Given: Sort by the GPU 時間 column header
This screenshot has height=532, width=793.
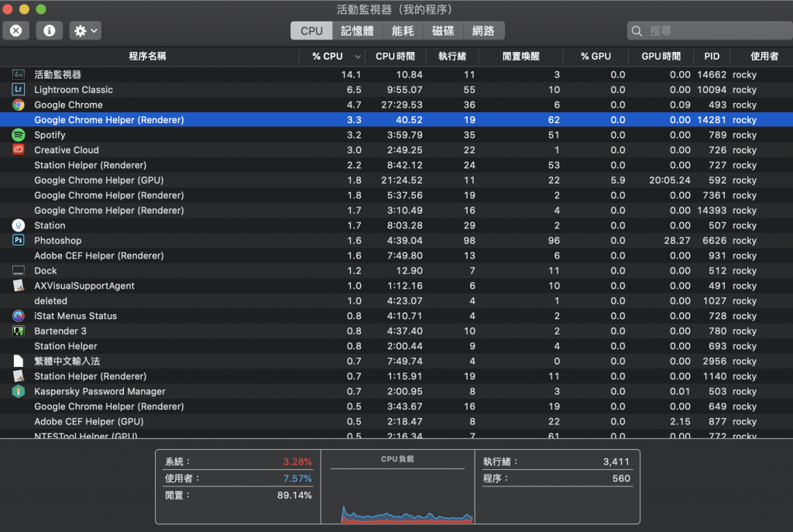Looking at the screenshot, I should [x=661, y=56].
